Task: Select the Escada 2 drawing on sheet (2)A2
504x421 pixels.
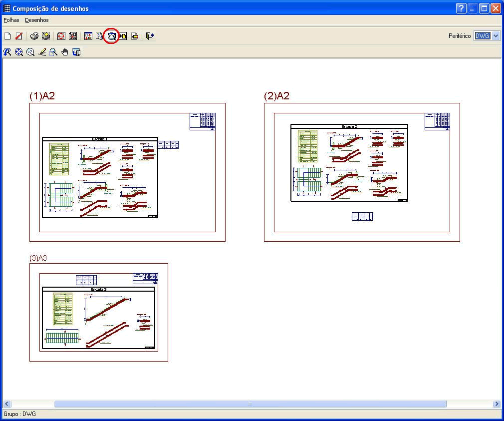Action: [x=349, y=163]
